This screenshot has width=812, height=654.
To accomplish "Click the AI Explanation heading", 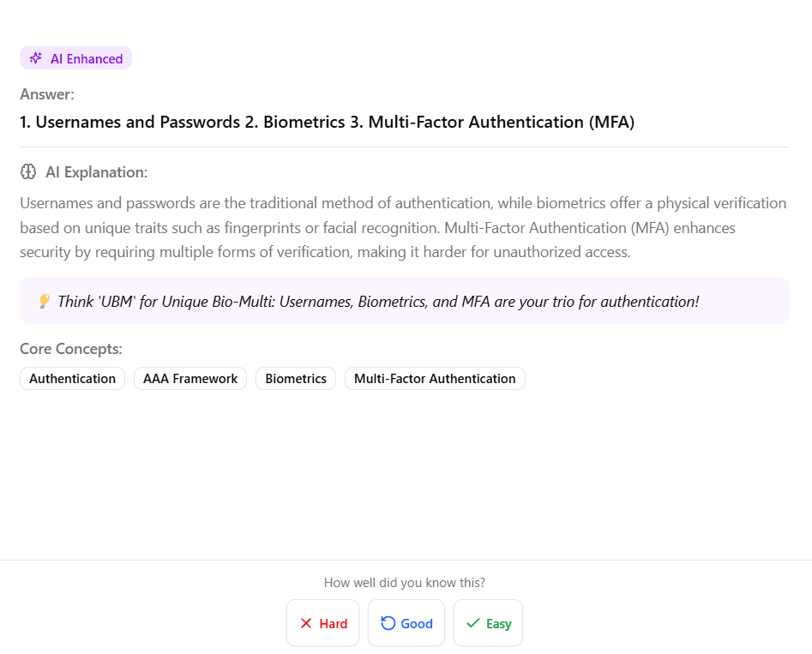I will coord(95,171).
